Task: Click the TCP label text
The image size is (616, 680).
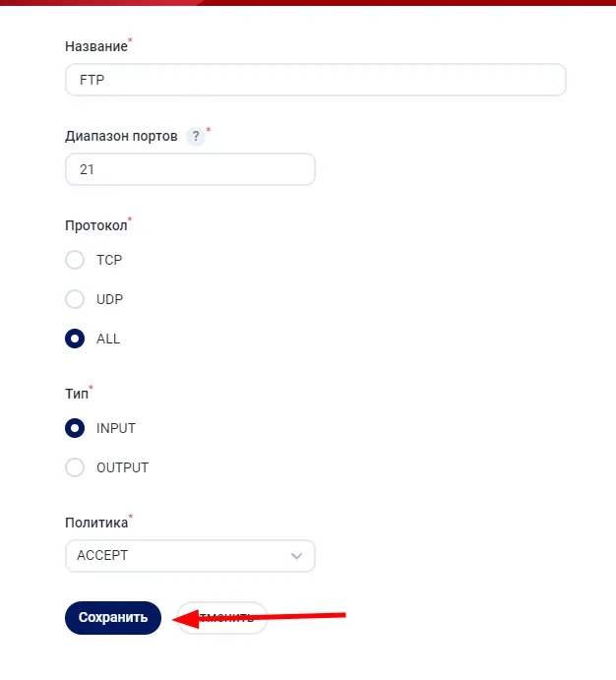Action: point(109,260)
